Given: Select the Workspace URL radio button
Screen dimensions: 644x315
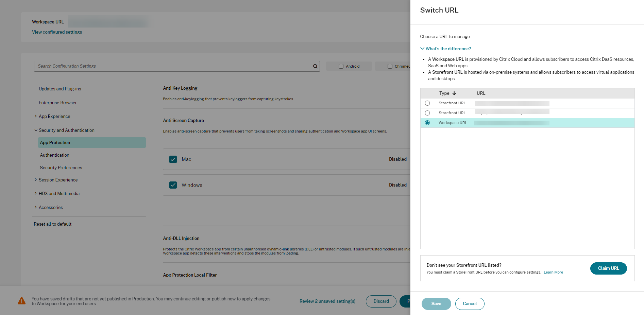Looking at the screenshot, I should [427, 123].
